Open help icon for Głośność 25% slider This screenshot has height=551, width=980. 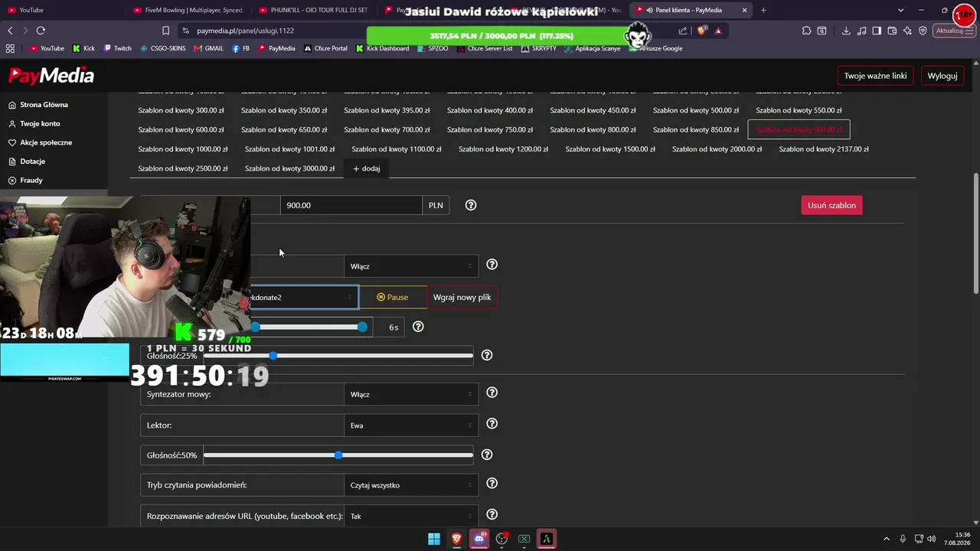(x=487, y=355)
